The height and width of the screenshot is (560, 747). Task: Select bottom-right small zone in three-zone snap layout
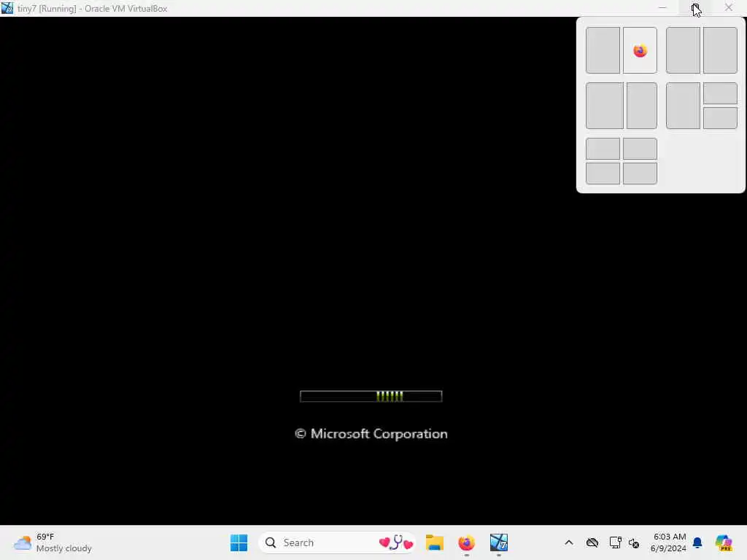pos(720,118)
